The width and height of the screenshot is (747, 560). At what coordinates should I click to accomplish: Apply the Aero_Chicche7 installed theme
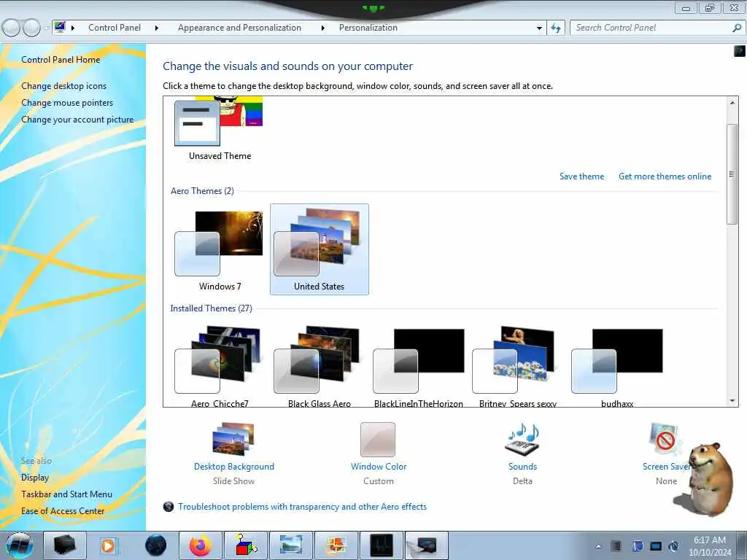[220, 365]
